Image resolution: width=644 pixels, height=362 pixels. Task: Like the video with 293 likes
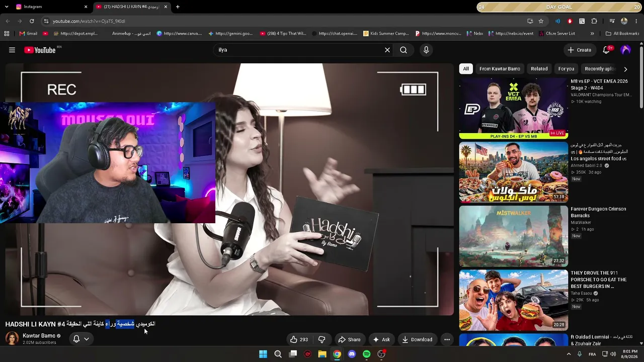(x=299, y=339)
